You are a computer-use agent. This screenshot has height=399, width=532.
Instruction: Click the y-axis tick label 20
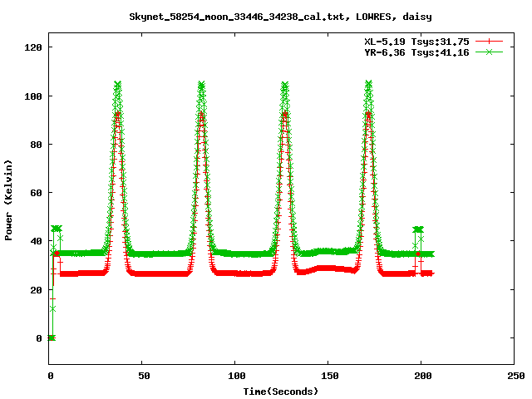pyautogui.click(x=37, y=290)
